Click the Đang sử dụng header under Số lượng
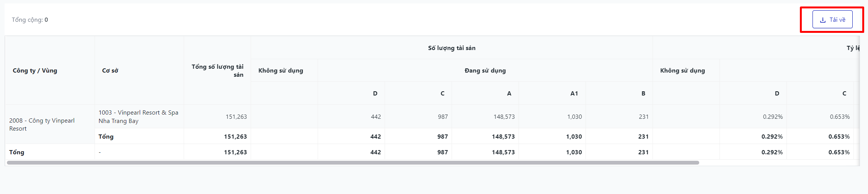Viewport: 868px width, 194px height. coord(485,71)
